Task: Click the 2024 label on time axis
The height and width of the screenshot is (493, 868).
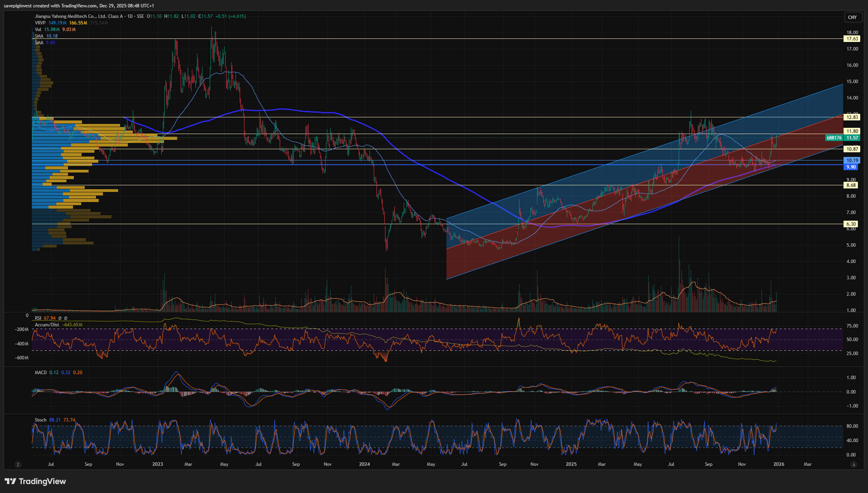Action: click(x=364, y=464)
